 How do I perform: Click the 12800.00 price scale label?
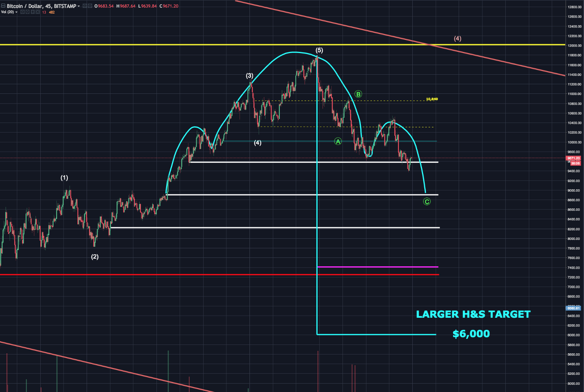pyautogui.click(x=574, y=7)
